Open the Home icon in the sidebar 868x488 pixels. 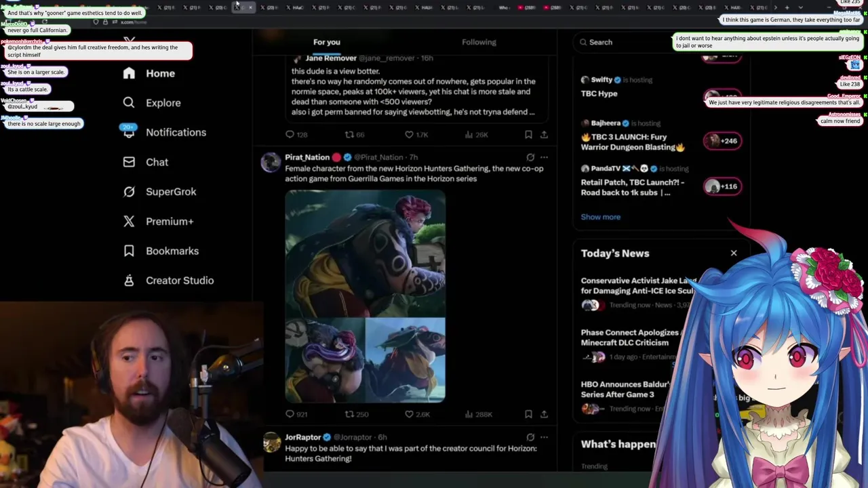[129, 73]
